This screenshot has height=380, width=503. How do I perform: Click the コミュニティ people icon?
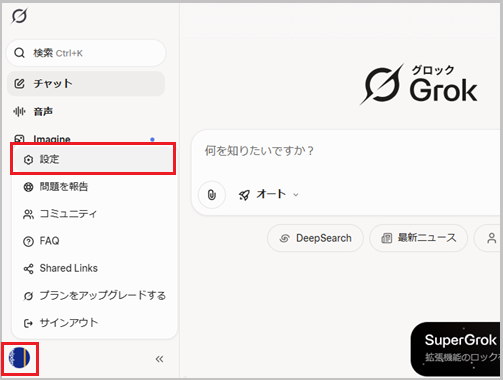28,214
